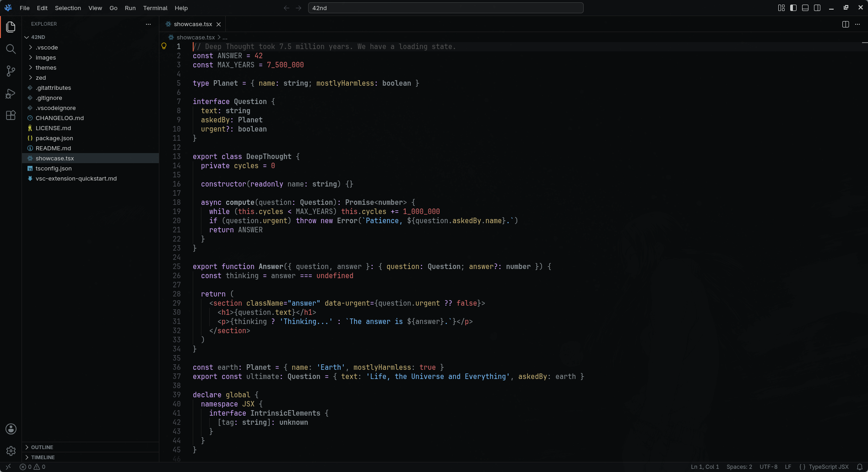
Task: Open README.md file
Action: (x=90, y=148)
